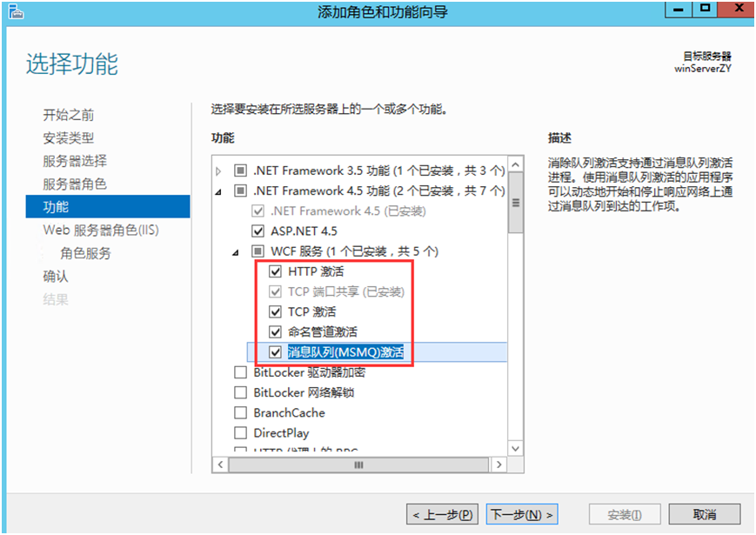This screenshot has height=535, width=756.
Task: Uncheck the HTTP 激活 checkbox
Action: [x=275, y=271]
